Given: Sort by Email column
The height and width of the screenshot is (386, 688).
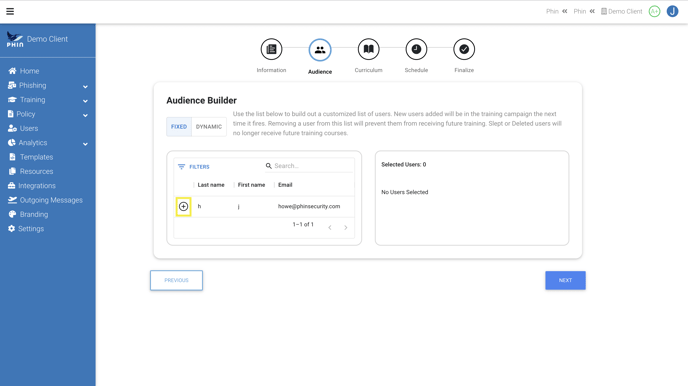Looking at the screenshot, I should pyautogui.click(x=285, y=185).
